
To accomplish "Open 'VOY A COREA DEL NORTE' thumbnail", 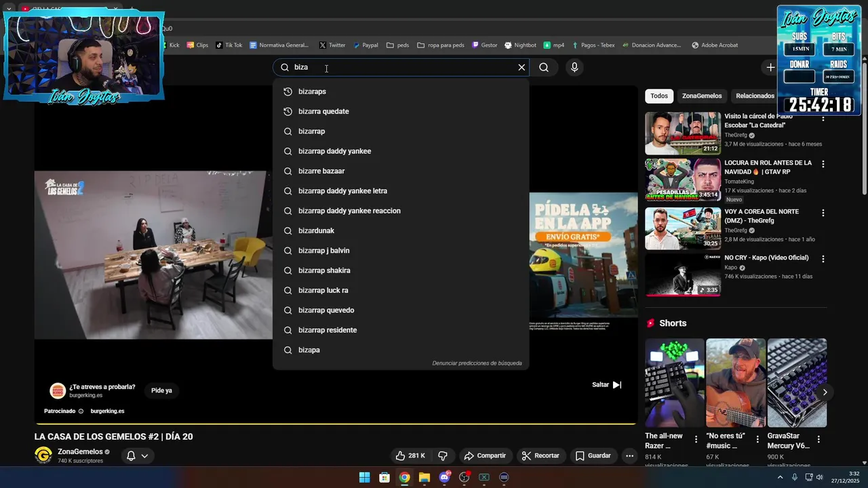I will (x=683, y=228).
